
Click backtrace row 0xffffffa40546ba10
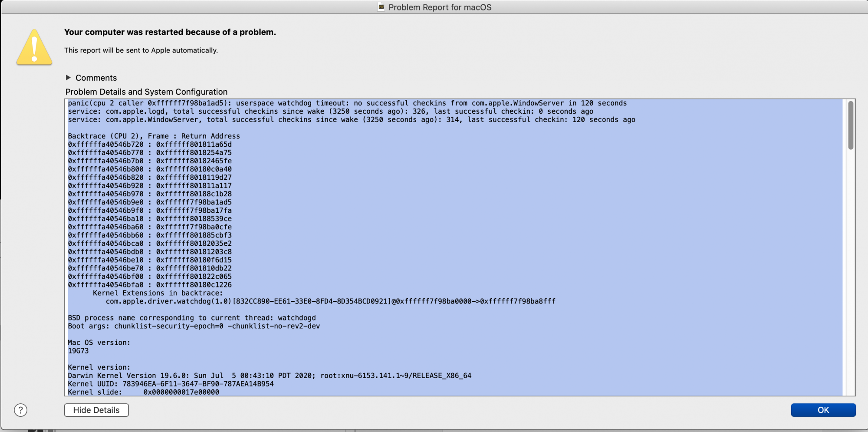click(x=150, y=219)
